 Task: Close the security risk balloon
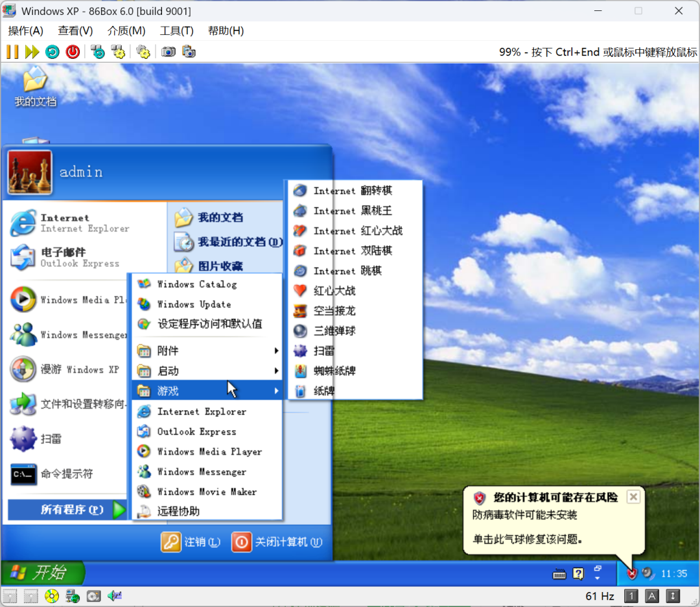point(633,497)
